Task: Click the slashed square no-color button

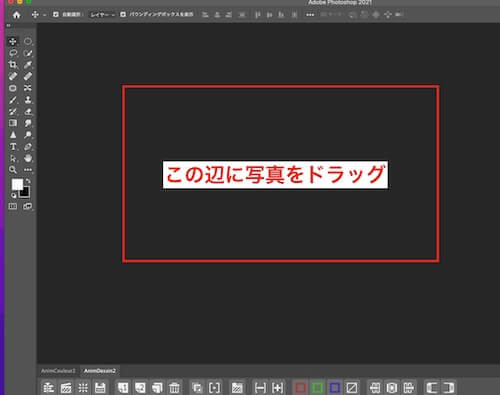Action: pos(352,388)
